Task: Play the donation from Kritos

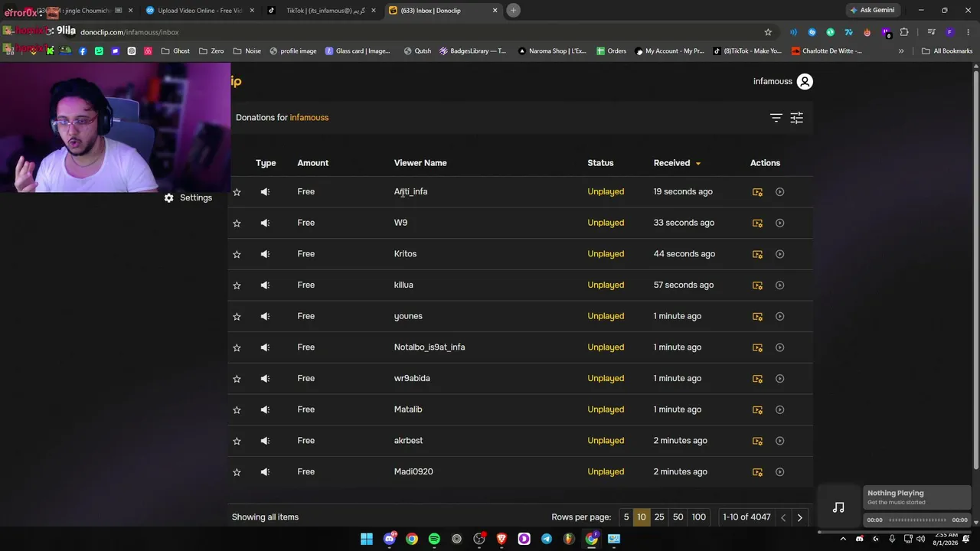Action: [779, 254]
